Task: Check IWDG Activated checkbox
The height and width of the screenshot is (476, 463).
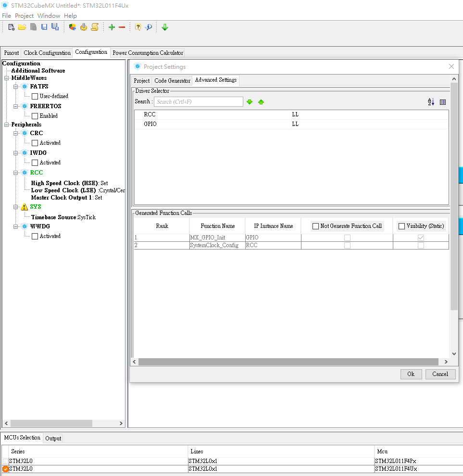Action: [x=35, y=163]
